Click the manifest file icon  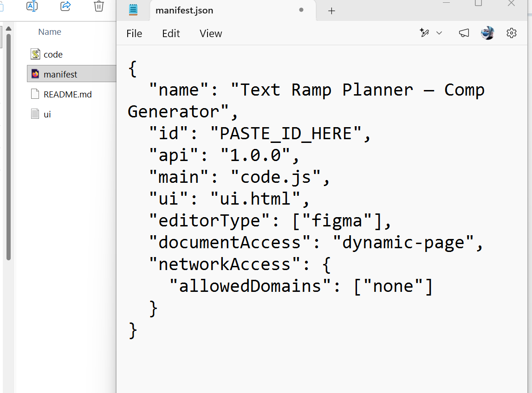(x=35, y=74)
